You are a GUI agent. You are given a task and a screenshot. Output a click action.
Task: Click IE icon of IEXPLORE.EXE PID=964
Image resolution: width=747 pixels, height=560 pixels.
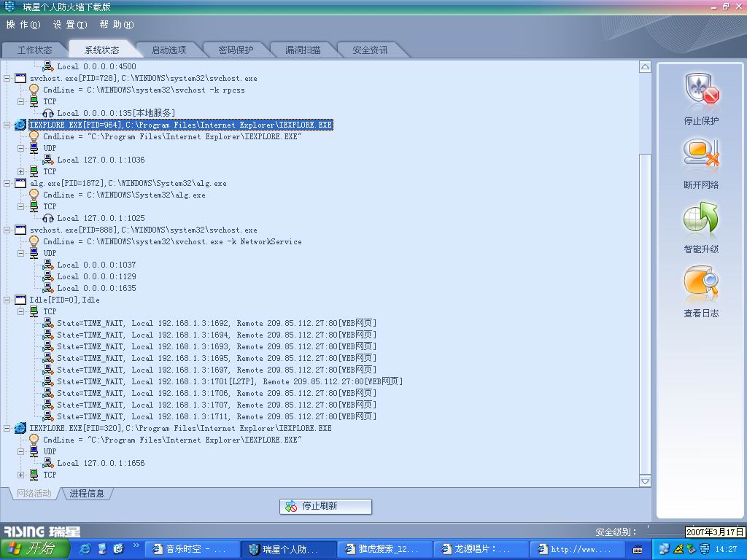[20, 125]
